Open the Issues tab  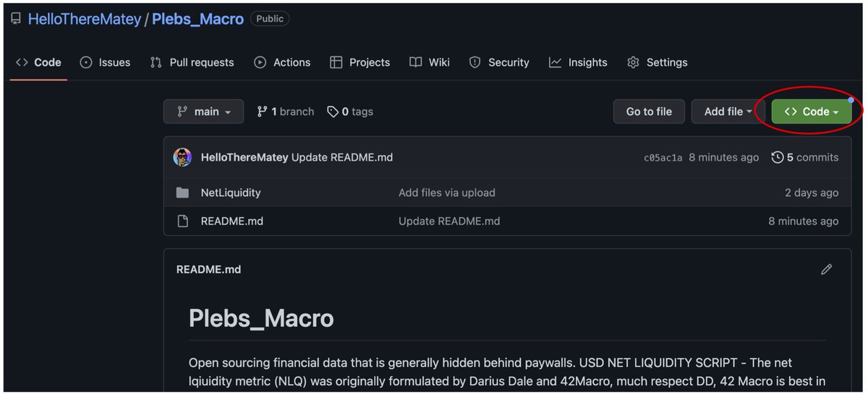(x=106, y=62)
